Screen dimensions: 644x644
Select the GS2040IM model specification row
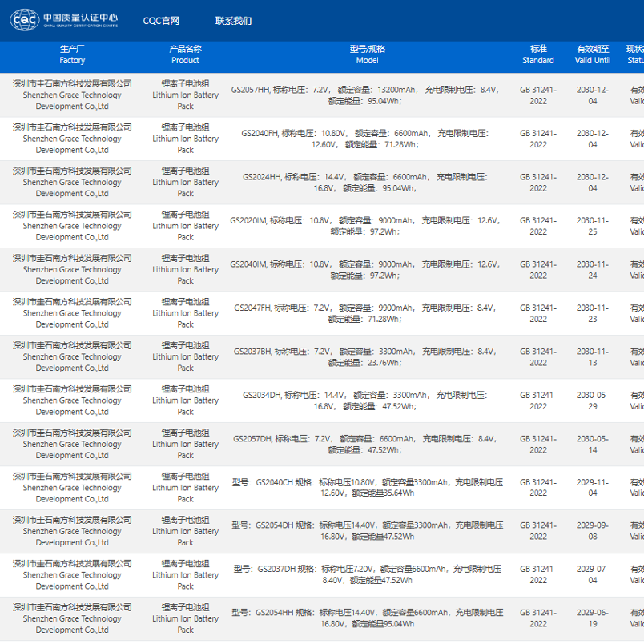click(x=367, y=270)
